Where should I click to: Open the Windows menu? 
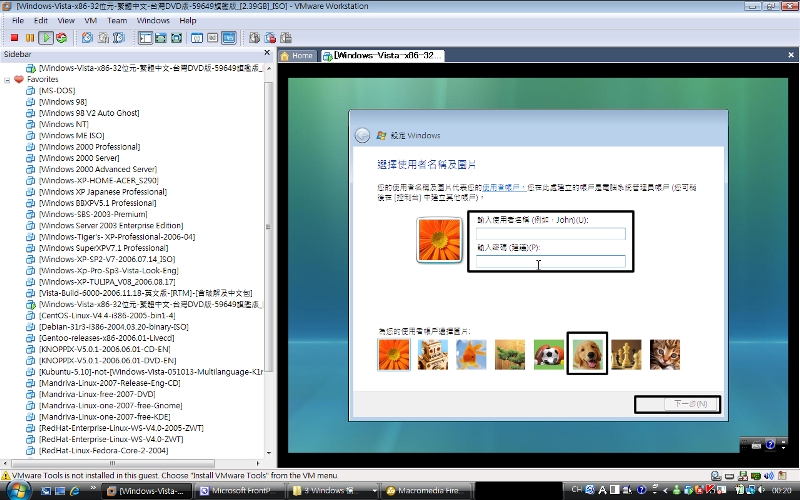pos(153,20)
